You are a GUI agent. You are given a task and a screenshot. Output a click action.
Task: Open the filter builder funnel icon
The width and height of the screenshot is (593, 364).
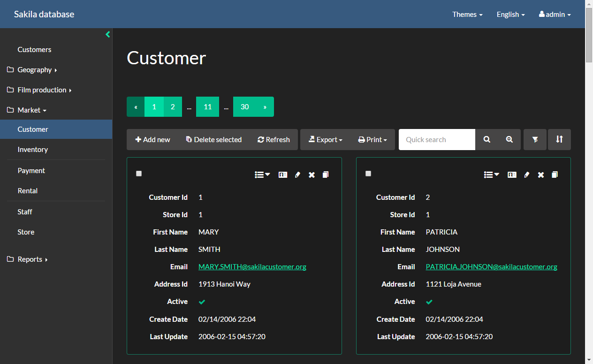point(535,140)
